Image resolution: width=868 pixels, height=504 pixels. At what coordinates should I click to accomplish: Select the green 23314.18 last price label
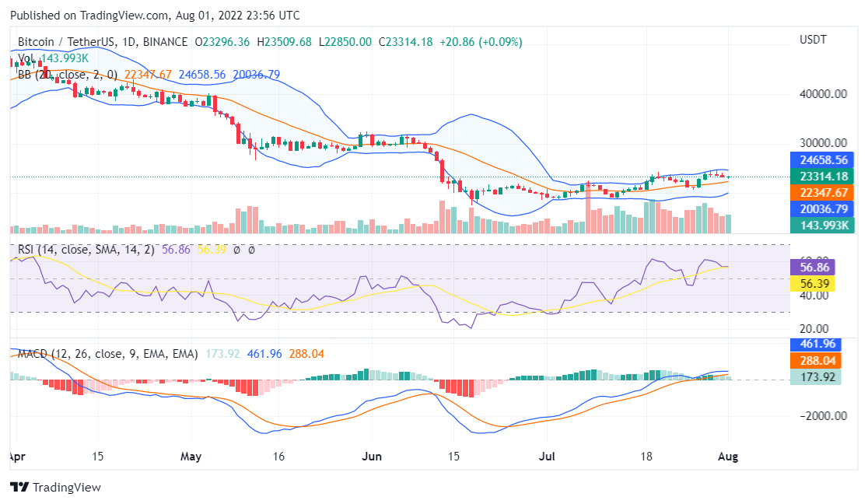pyautogui.click(x=824, y=177)
